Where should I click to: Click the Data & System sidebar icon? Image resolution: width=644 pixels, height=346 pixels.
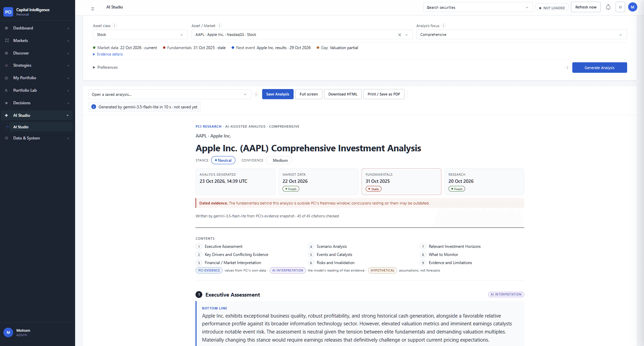click(x=6, y=138)
